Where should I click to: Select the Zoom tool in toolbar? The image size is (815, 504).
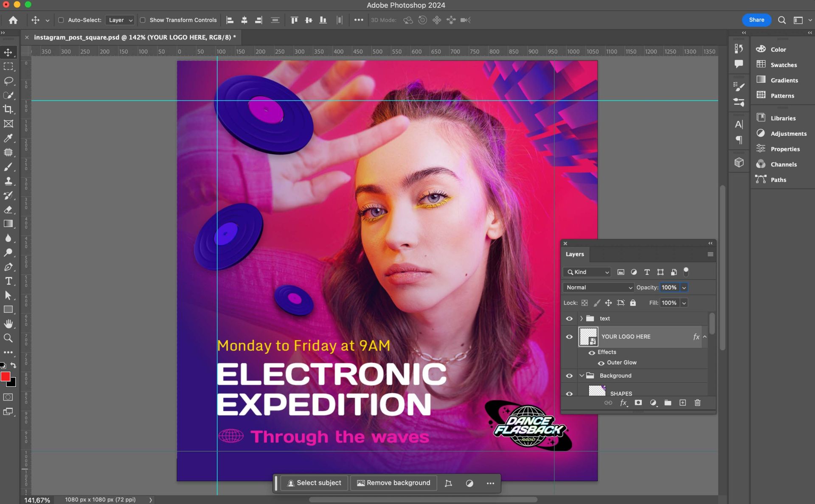(x=8, y=338)
